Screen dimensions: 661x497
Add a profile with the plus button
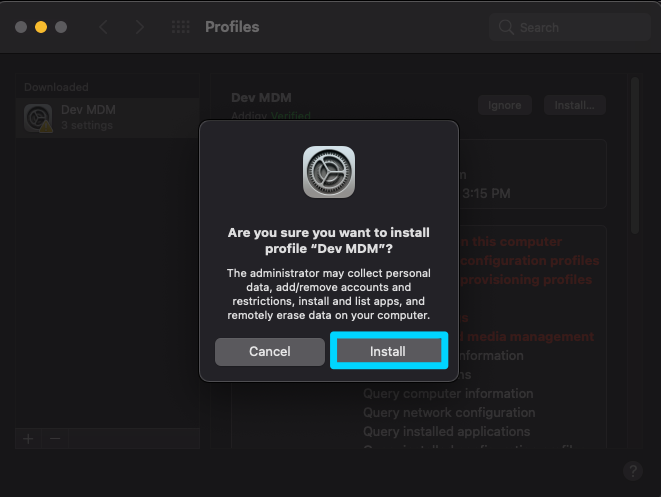[x=28, y=439]
